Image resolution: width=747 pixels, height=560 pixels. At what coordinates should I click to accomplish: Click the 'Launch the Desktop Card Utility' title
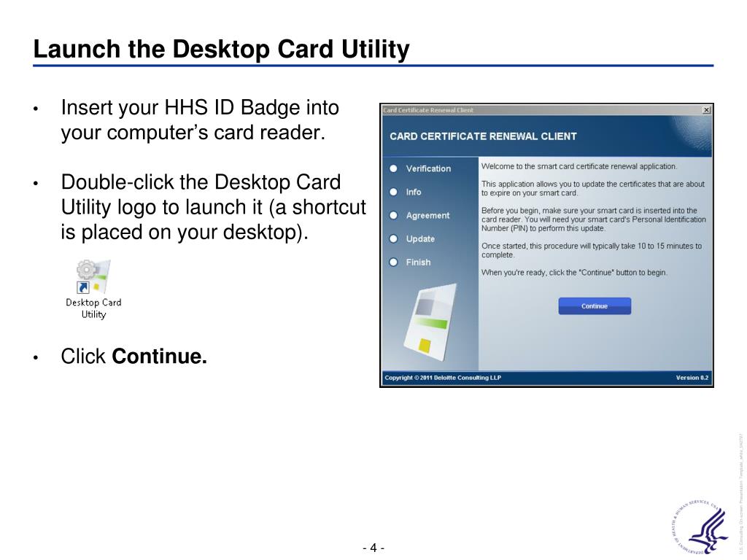[x=221, y=49]
